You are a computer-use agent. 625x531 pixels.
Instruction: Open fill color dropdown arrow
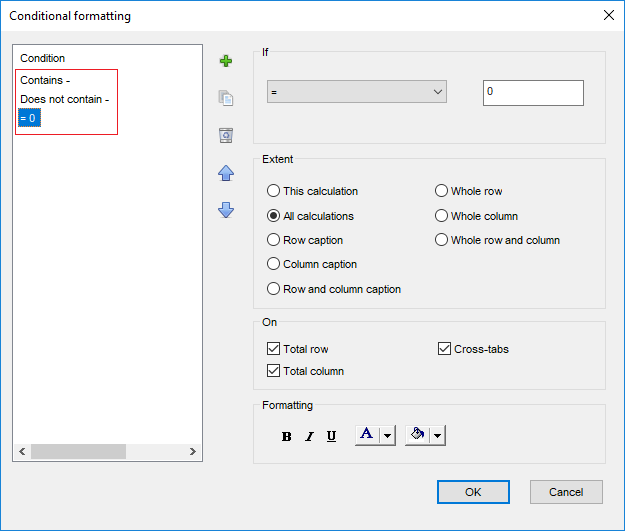(438, 435)
